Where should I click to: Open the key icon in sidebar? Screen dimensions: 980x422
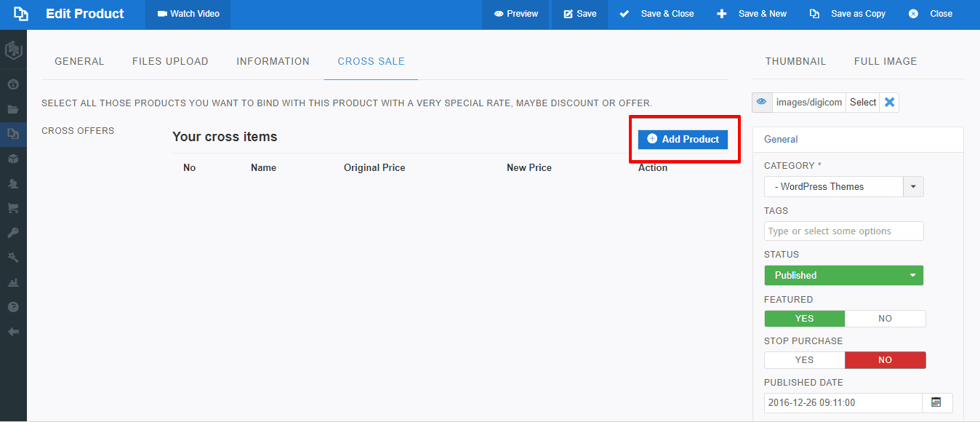point(13,233)
